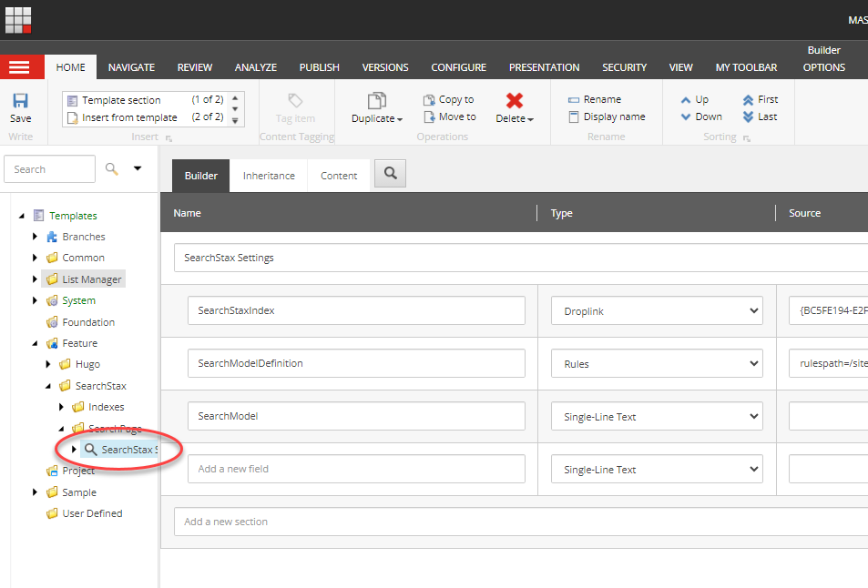Click the Save floppy disk icon
The width and height of the screenshot is (868, 588).
click(20, 100)
